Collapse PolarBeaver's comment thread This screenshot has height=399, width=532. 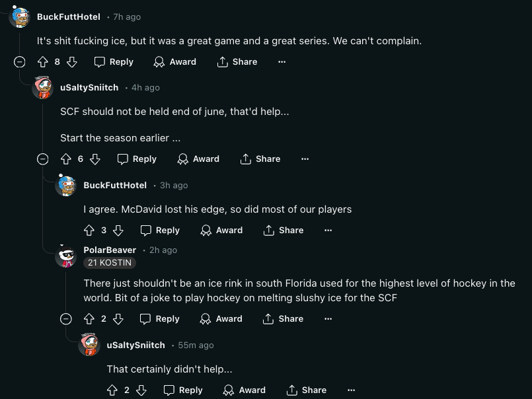pos(66,318)
